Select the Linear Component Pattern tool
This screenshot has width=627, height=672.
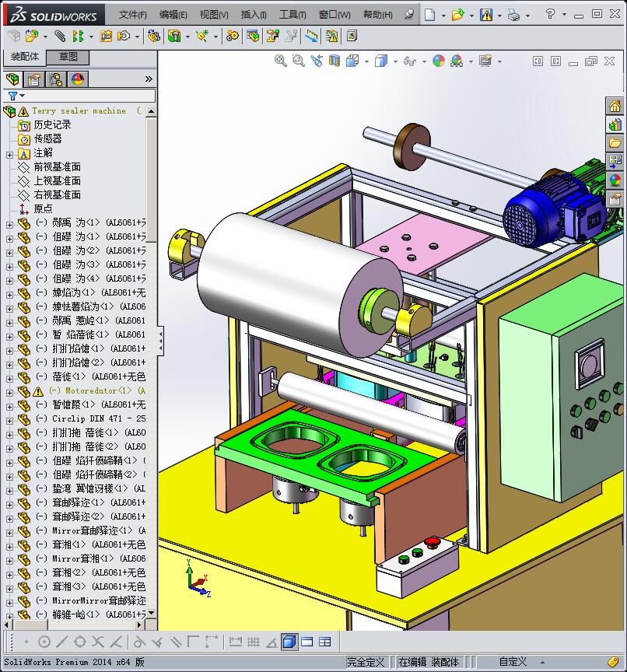click(x=78, y=36)
